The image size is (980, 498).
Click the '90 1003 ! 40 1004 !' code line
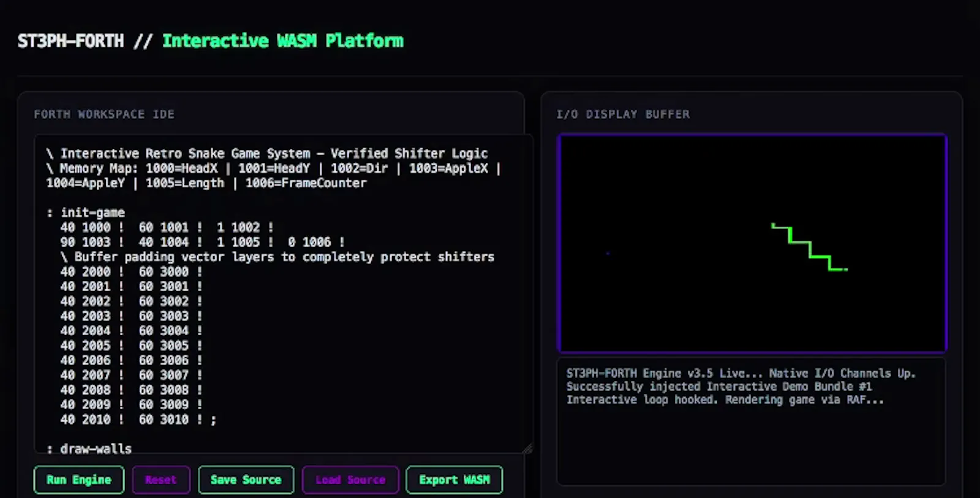[x=202, y=242]
